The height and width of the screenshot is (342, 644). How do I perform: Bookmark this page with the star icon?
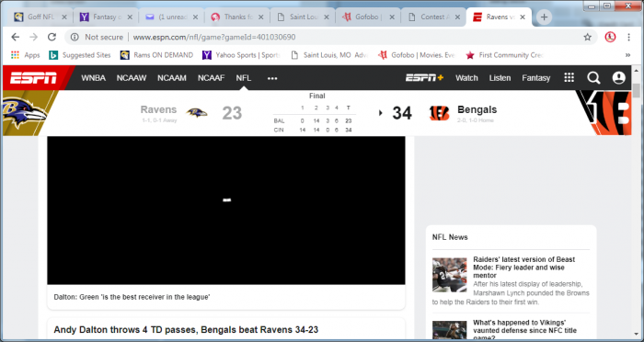587,37
